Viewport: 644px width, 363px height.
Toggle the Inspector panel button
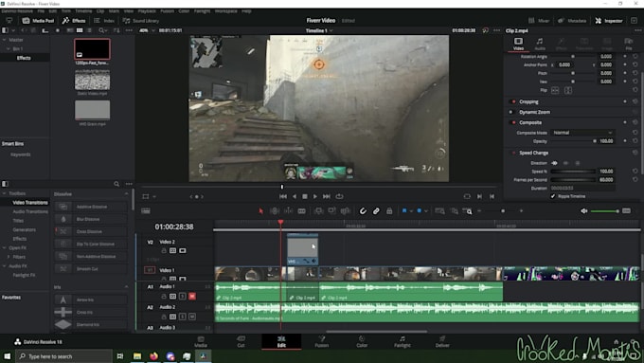609,21
